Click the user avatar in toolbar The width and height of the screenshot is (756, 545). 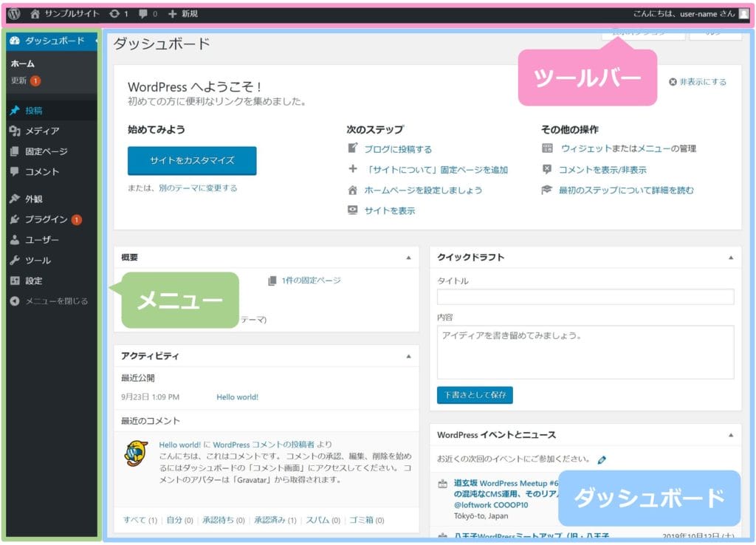743,13
